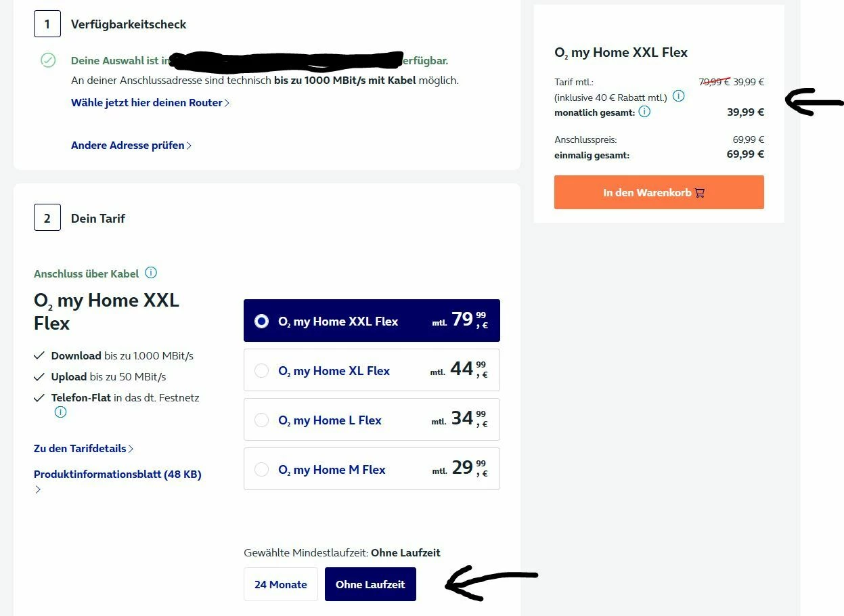Screen dimensions: 844x616
Task: Switch to 24 Monate contract duration
Action: [281, 584]
